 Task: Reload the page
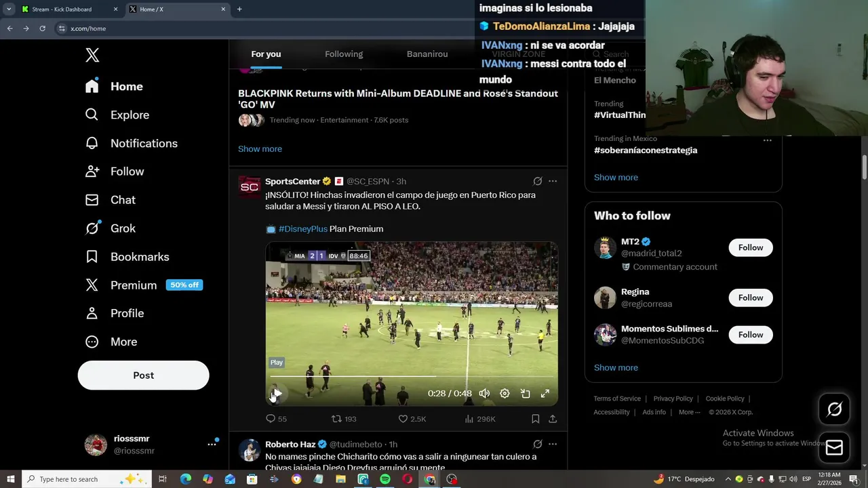click(42, 28)
